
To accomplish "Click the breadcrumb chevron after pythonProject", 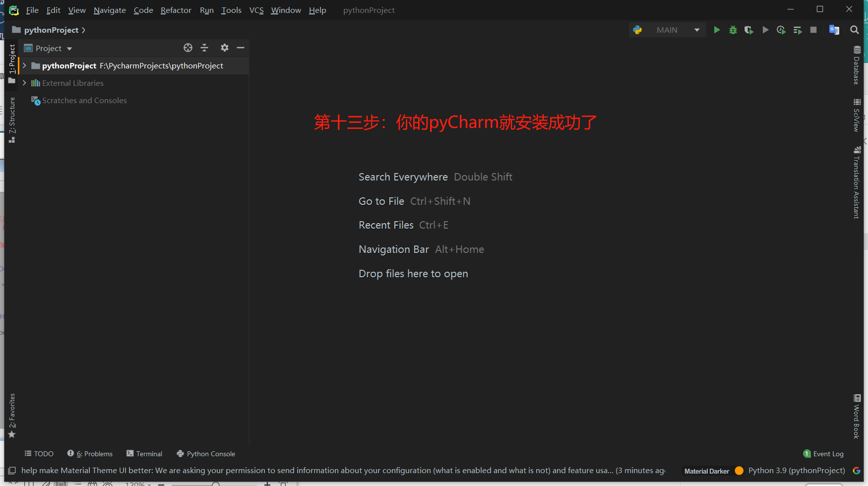I will [83, 30].
